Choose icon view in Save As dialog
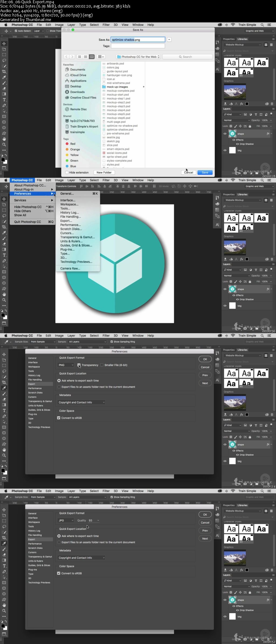The image size is (276, 644). [x=80, y=57]
